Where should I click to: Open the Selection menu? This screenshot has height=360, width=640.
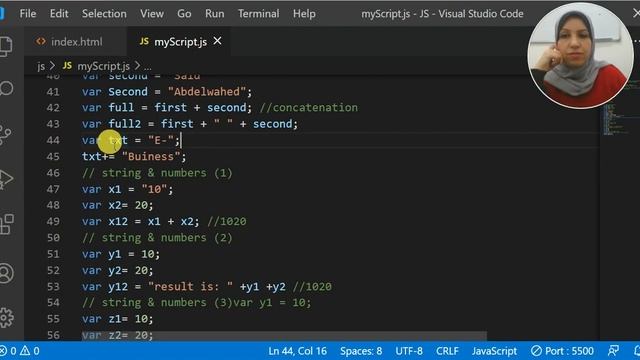[104, 13]
